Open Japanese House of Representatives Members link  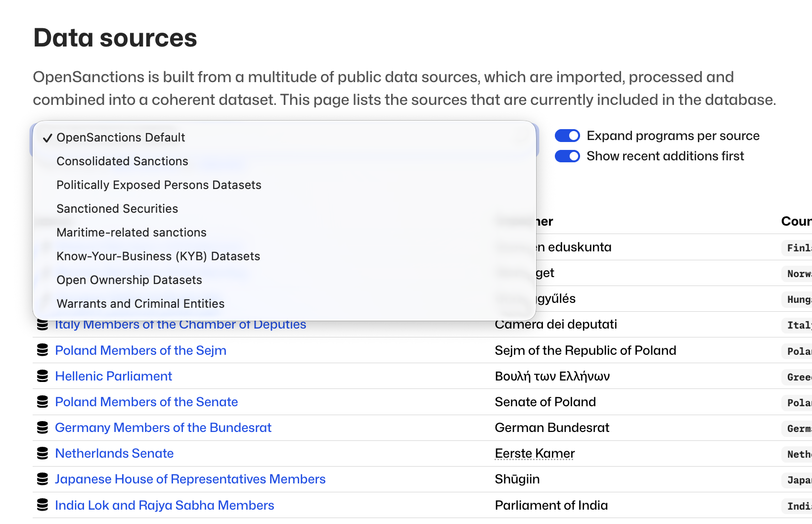click(190, 479)
